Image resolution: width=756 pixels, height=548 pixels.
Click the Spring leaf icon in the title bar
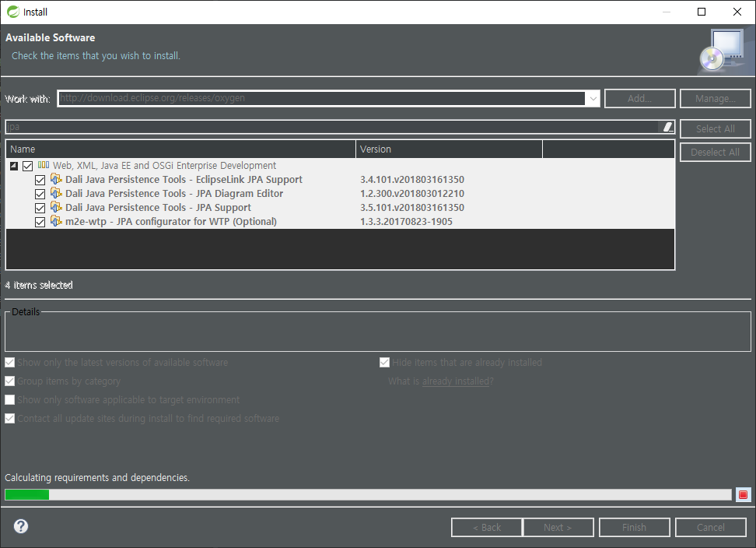(x=13, y=12)
